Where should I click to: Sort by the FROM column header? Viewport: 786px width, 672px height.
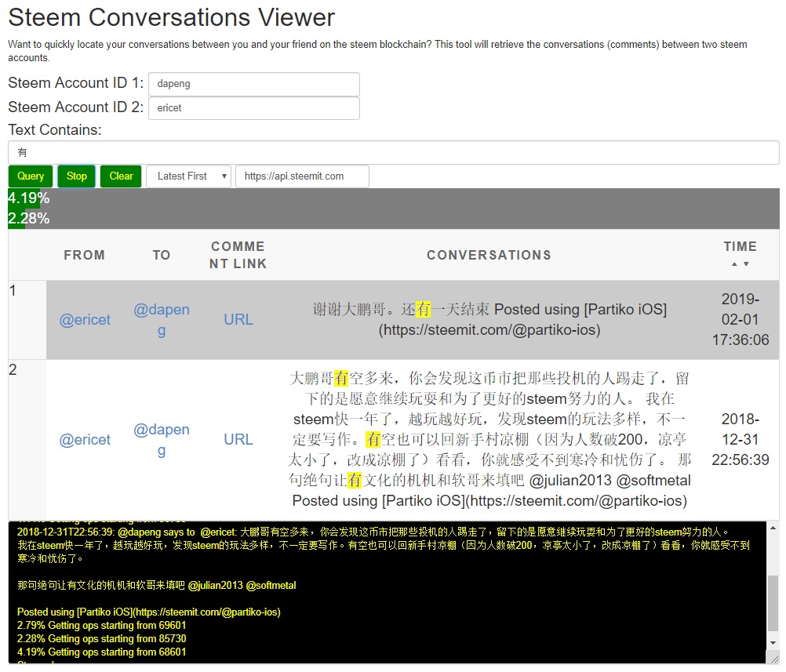(84, 255)
